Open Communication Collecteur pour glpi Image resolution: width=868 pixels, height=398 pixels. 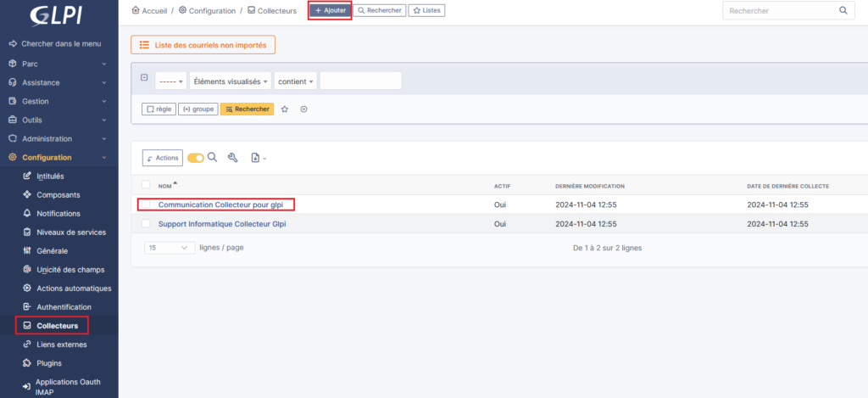click(221, 205)
